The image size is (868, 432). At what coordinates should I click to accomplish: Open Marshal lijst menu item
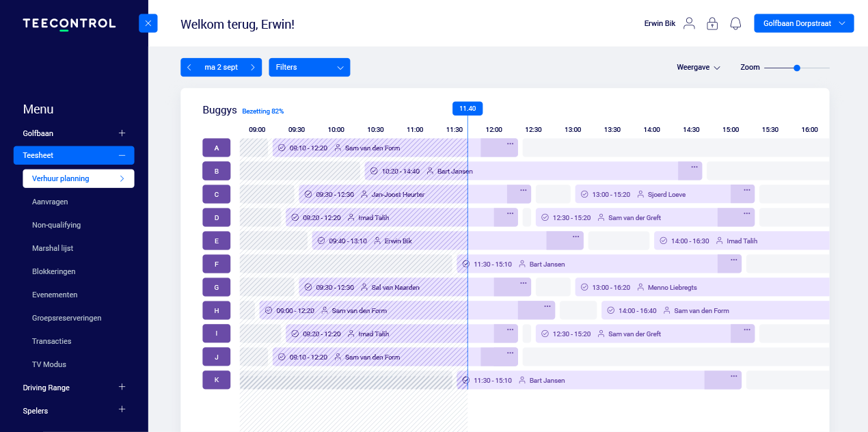click(x=53, y=248)
